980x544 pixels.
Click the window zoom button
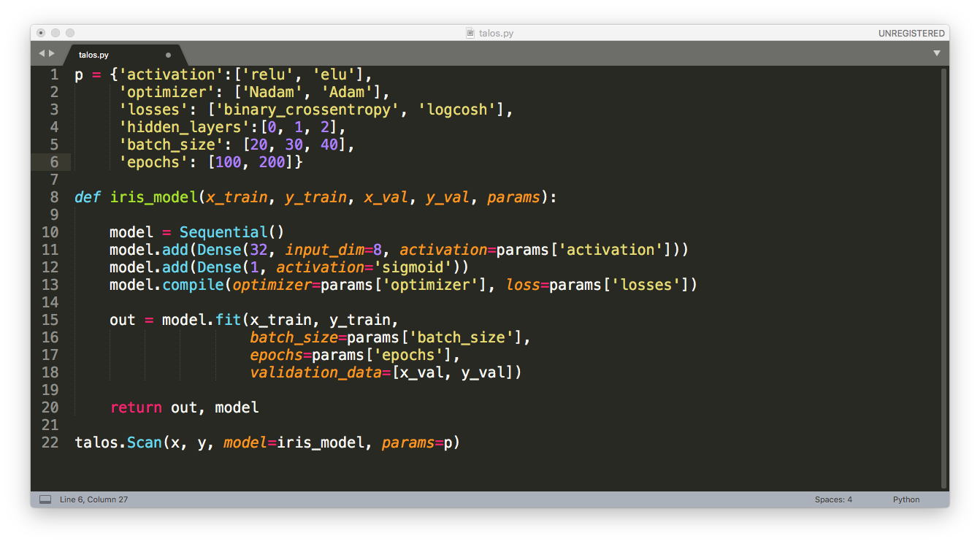70,33
